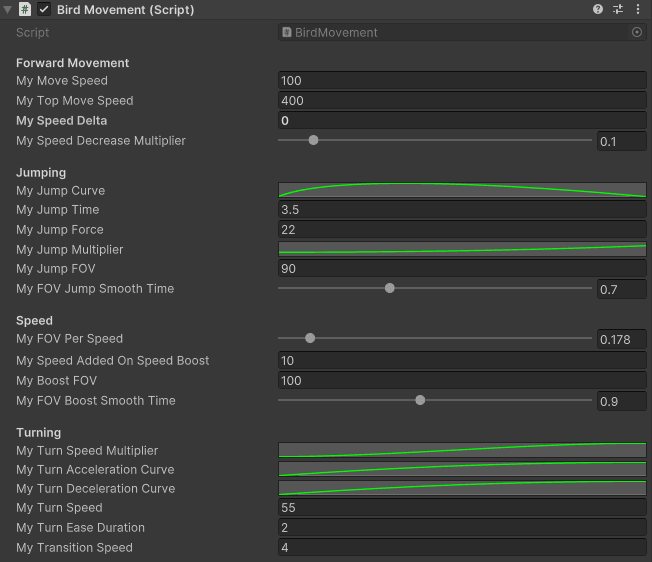Viewport: 652px width, 562px height.
Task: Click the My Turn Acceleration Curve label
Action: tap(95, 469)
